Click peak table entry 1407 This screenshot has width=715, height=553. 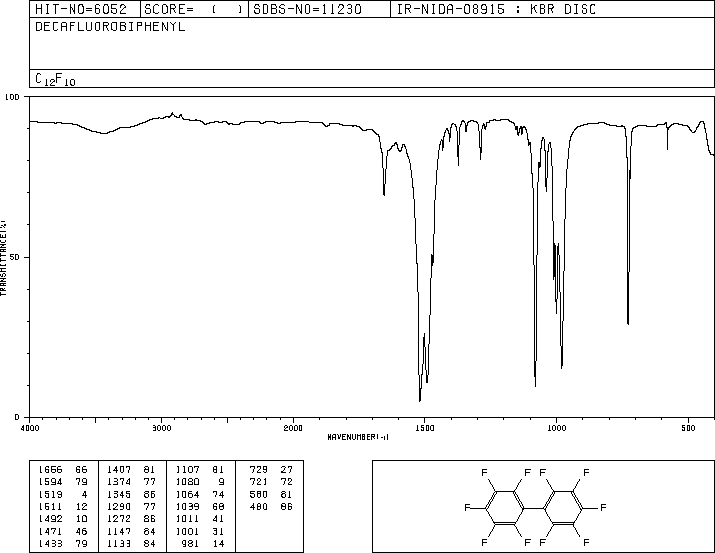coord(119,470)
